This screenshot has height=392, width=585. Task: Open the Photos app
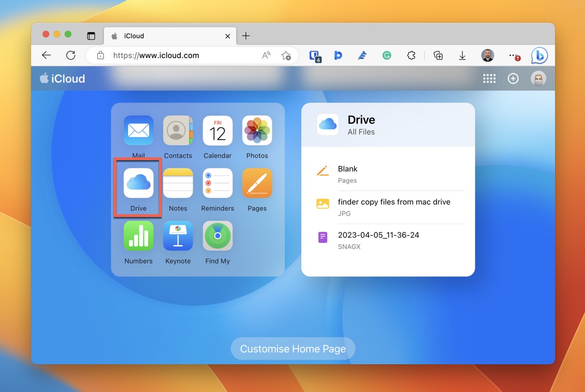tap(257, 131)
